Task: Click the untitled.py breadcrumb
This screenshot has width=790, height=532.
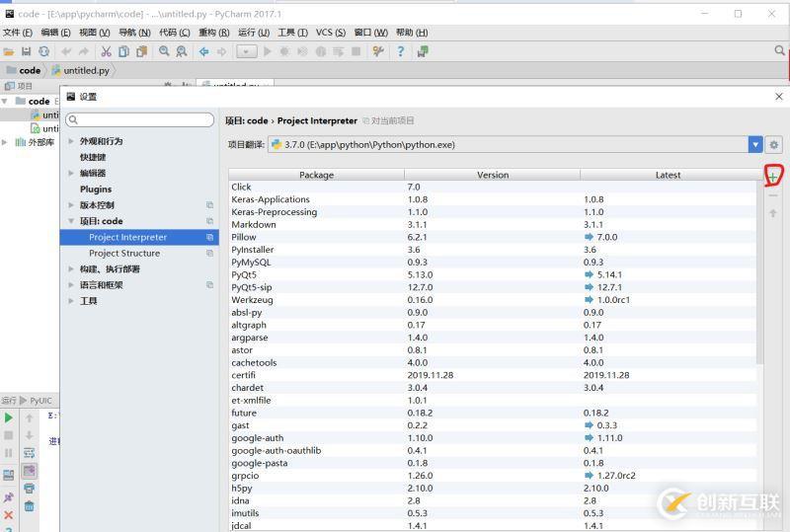Action: click(81, 70)
